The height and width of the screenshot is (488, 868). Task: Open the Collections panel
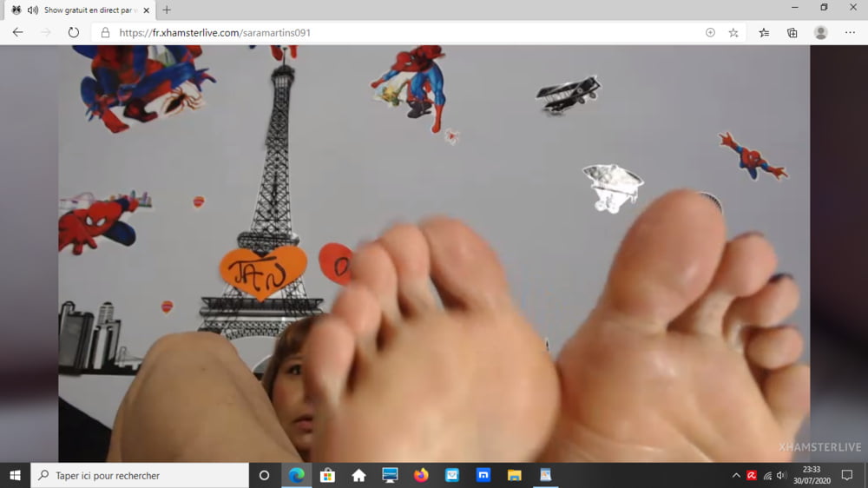click(x=792, y=33)
